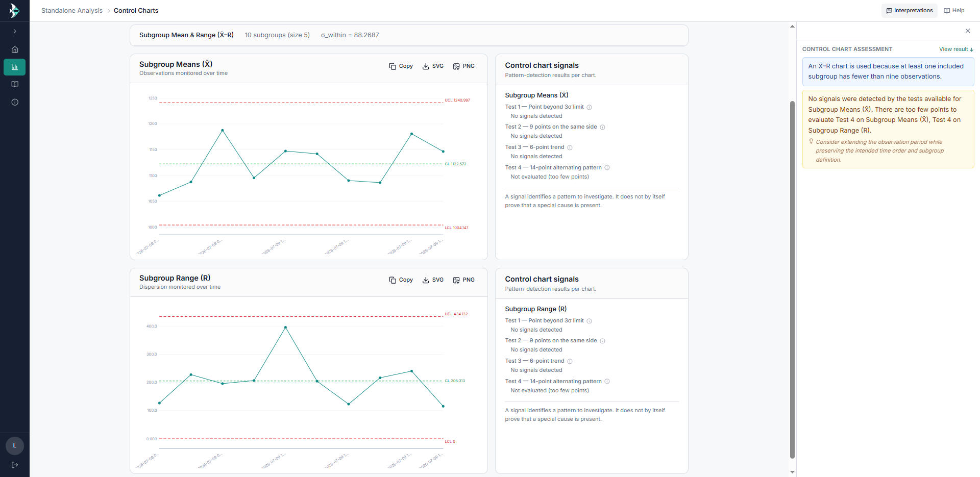Show info for Means Test 2 same side
The width and height of the screenshot is (980, 477).
point(602,127)
